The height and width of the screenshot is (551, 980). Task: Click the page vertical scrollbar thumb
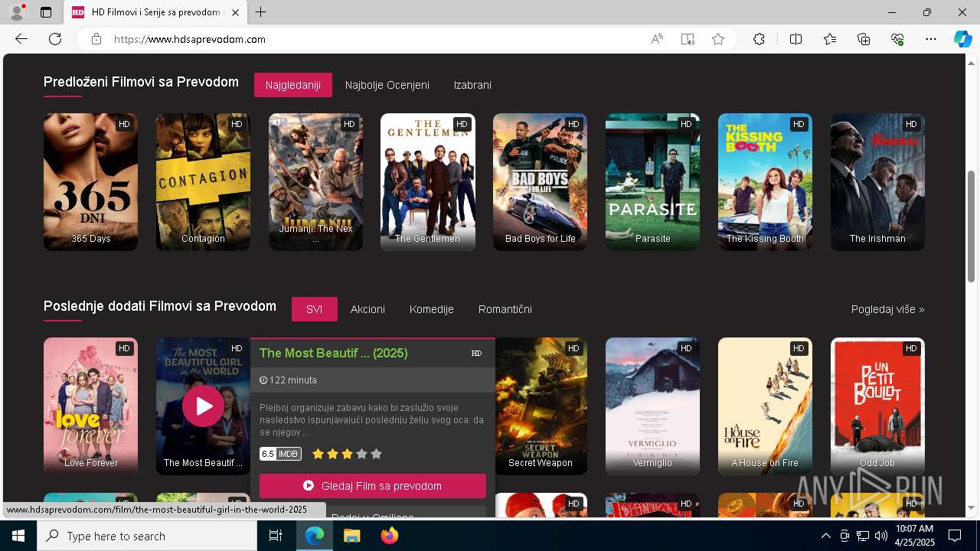tap(972, 226)
